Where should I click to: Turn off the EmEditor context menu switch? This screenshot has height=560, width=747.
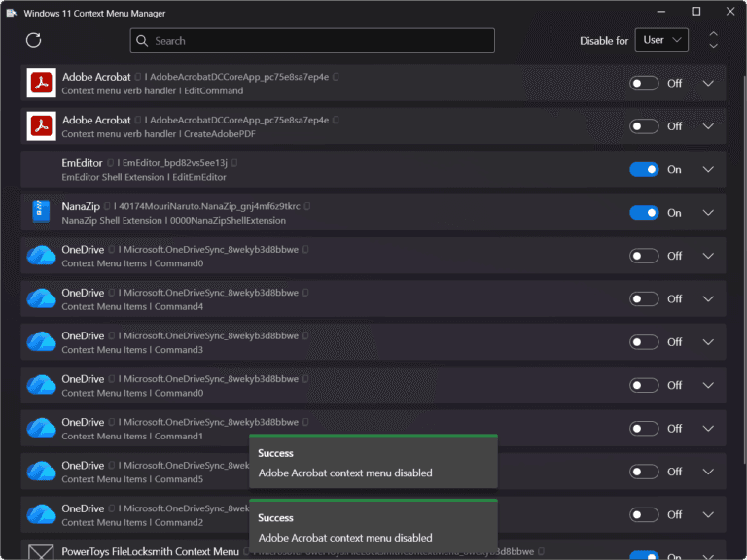(x=644, y=169)
